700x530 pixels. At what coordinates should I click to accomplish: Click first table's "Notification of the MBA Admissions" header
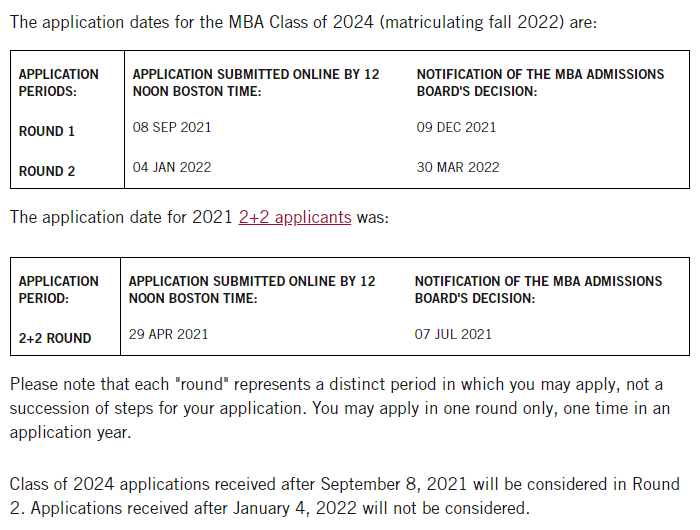[x=540, y=82]
